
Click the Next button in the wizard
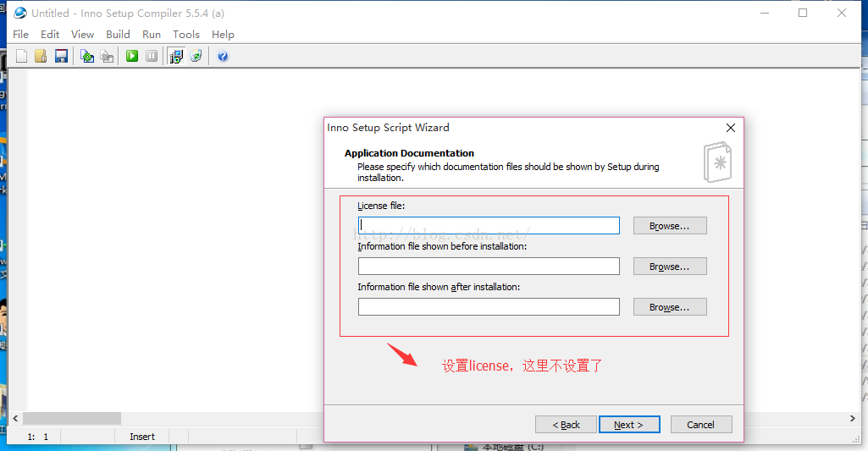click(x=629, y=425)
